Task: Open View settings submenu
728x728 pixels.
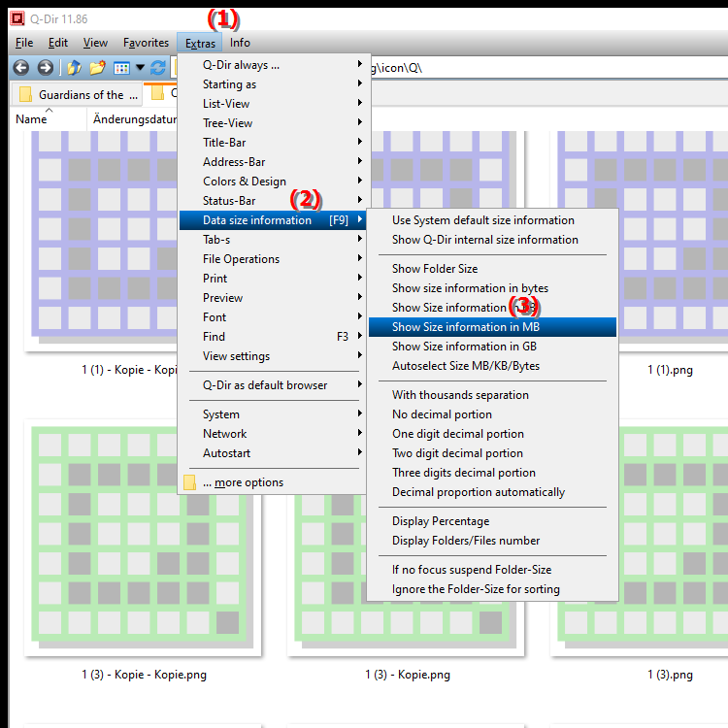Action: point(273,356)
